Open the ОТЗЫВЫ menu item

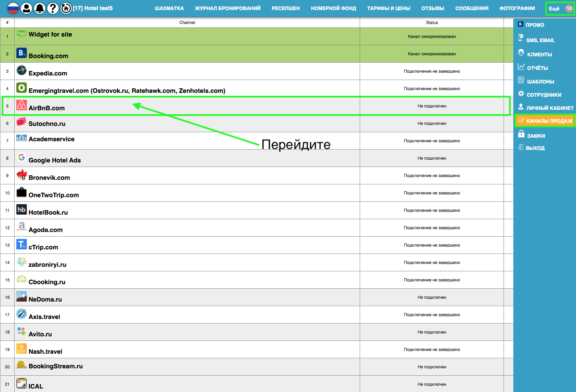(433, 8)
